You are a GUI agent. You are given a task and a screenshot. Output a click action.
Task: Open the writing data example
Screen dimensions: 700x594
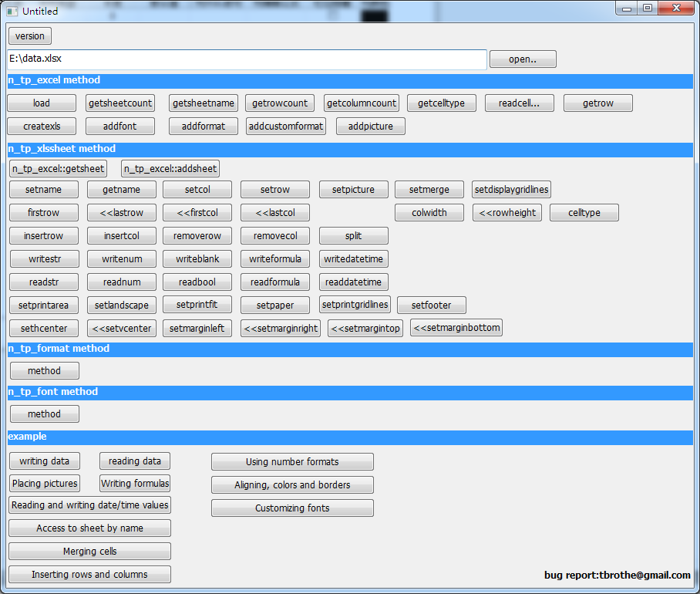pos(44,461)
